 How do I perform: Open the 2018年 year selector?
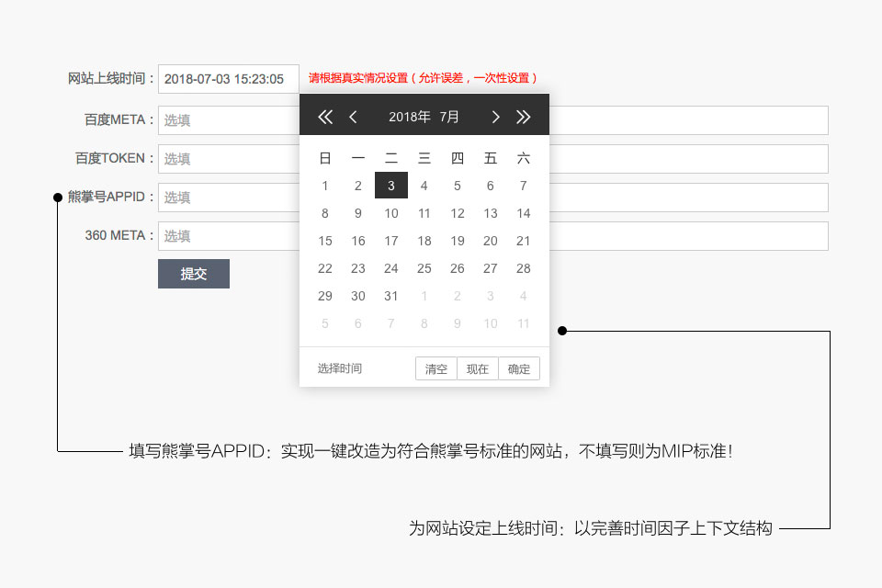point(410,117)
